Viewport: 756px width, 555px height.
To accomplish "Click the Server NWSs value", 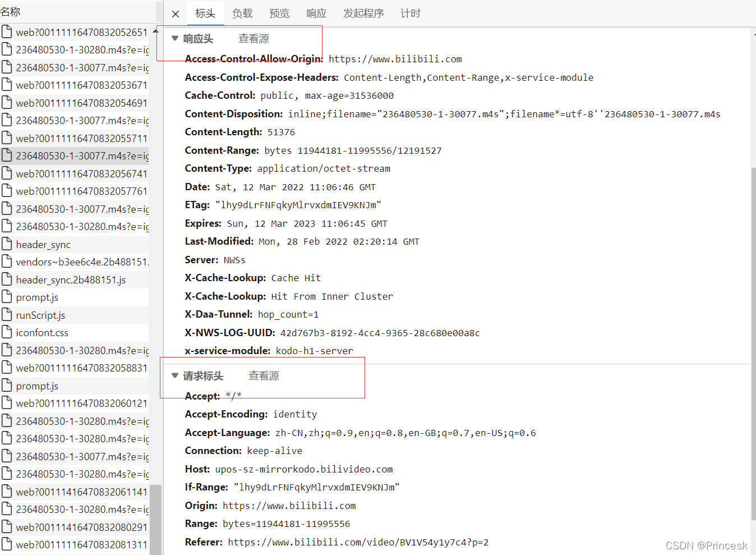I will click(x=234, y=260).
